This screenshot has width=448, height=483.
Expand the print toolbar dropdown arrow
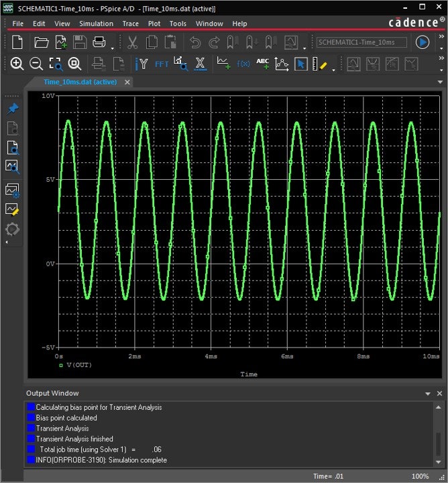[113, 48]
